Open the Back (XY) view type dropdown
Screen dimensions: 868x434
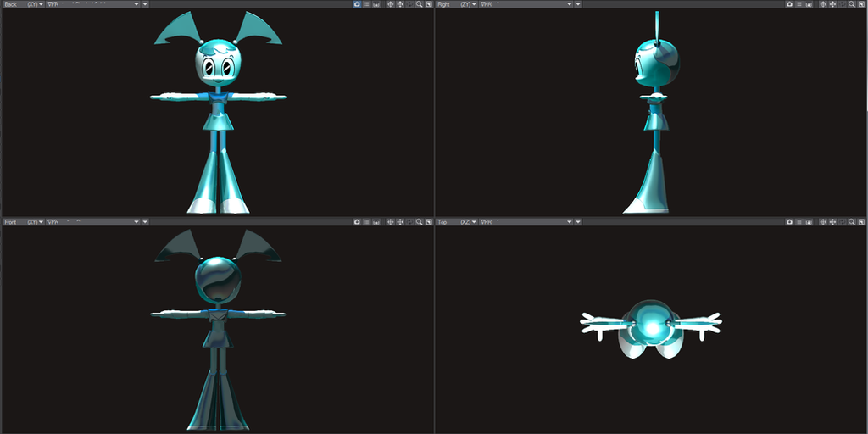[x=23, y=4]
